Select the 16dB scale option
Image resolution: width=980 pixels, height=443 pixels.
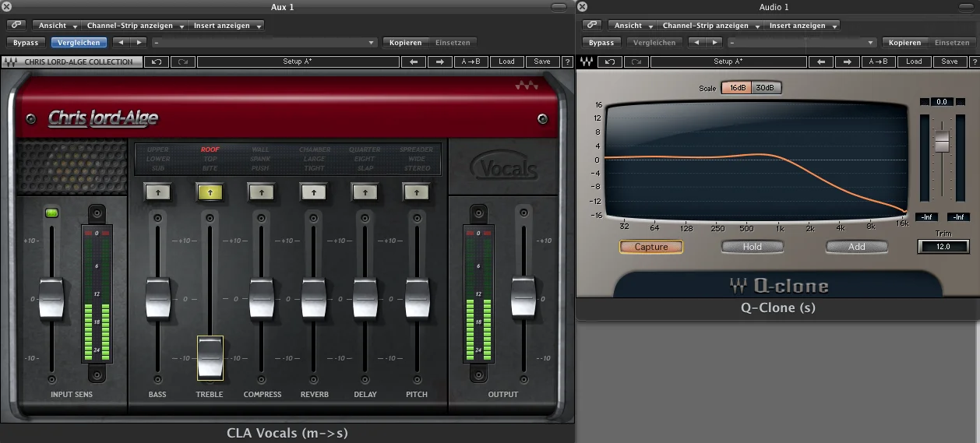[x=736, y=88]
